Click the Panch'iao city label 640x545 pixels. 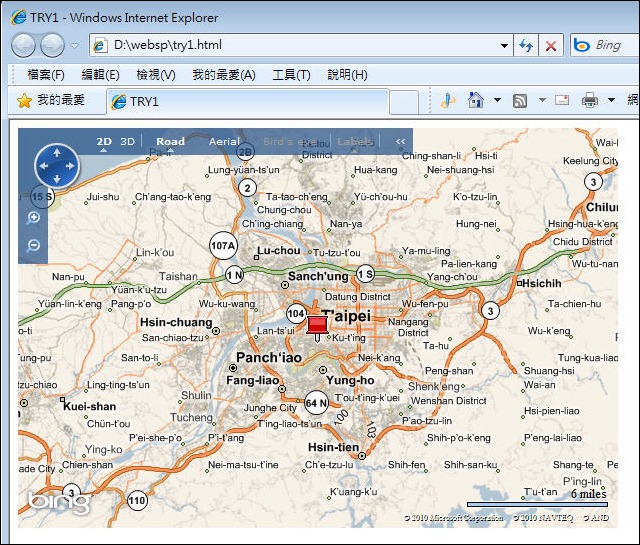click(x=269, y=358)
